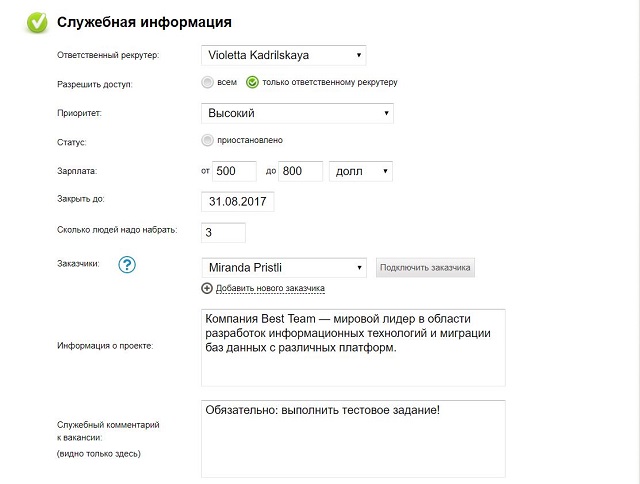Image resolution: width=640 pixels, height=484 pixels.
Task: Open the recruiter dropdown showing Violetta Kadrilskaya
Action: tap(283, 56)
